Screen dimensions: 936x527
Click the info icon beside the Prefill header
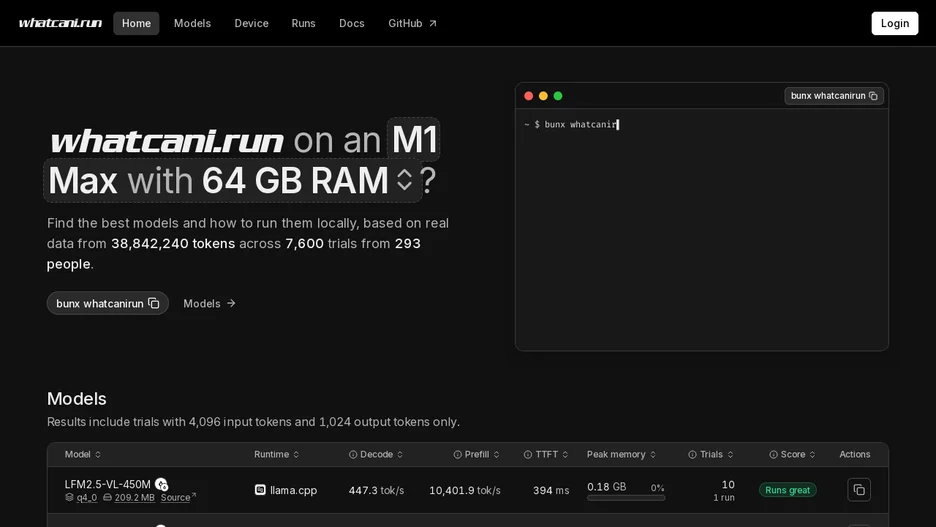click(x=457, y=454)
